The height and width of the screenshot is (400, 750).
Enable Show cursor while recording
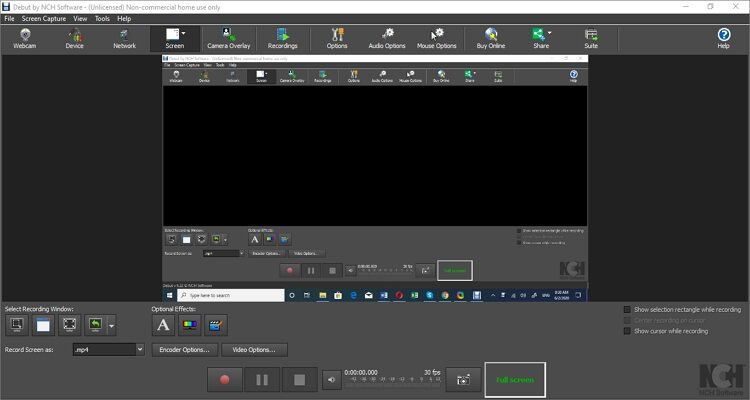627,331
